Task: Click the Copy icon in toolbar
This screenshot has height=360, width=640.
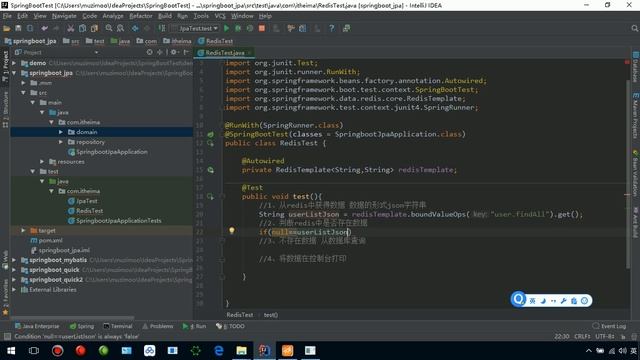Action: click(82, 28)
